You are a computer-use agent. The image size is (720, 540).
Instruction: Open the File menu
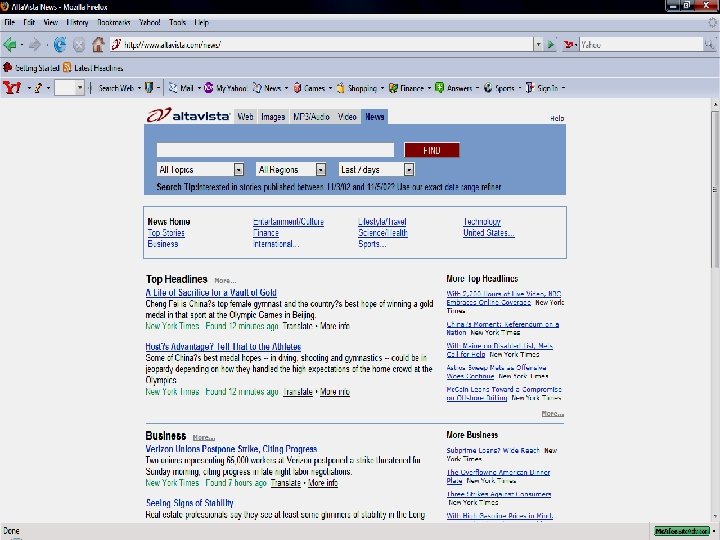pyautogui.click(x=10, y=22)
